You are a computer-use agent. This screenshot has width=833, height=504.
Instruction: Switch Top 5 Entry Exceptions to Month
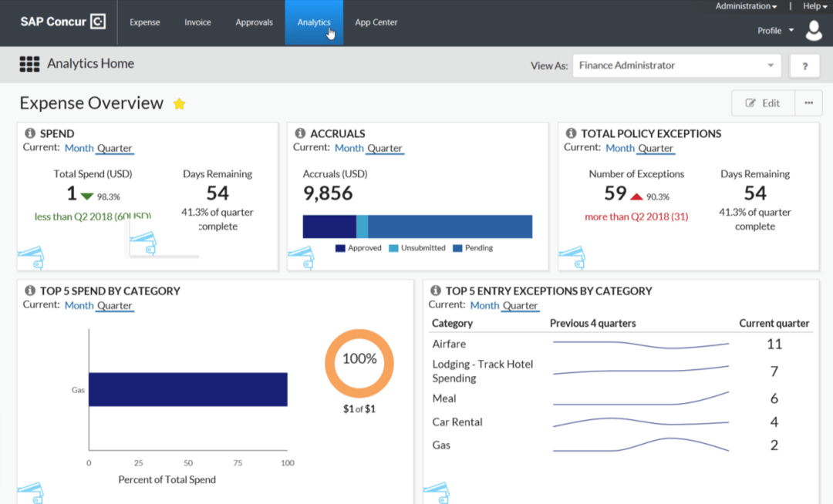484,305
